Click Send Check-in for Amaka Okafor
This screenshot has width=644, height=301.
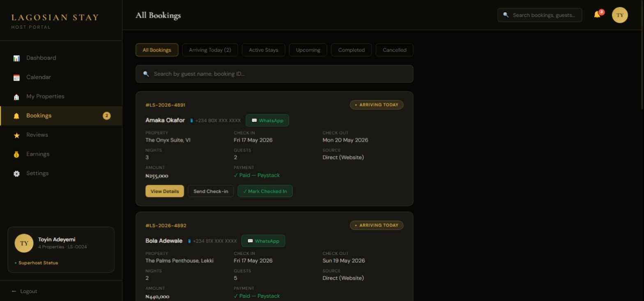tap(211, 191)
